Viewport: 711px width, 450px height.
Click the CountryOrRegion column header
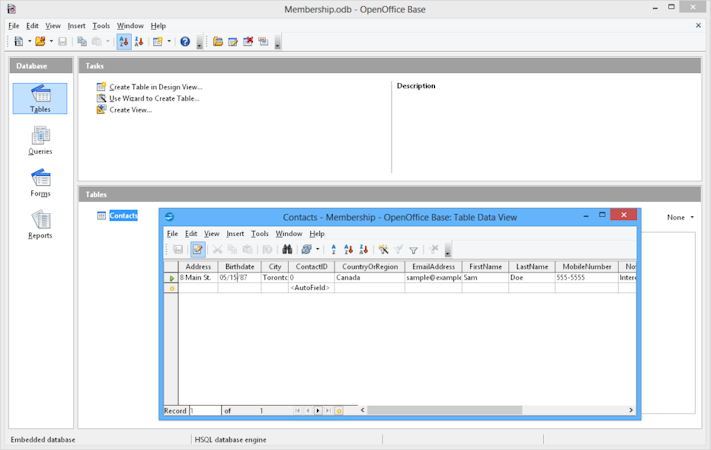click(370, 267)
